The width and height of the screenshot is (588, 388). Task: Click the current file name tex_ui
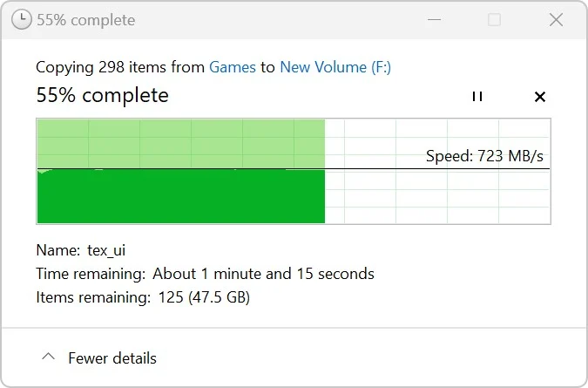point(106,250)
